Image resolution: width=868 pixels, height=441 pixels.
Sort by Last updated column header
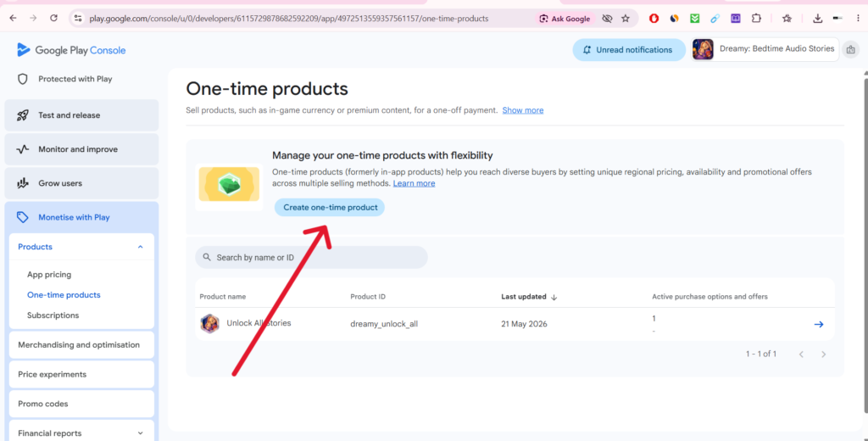(529, 297)
